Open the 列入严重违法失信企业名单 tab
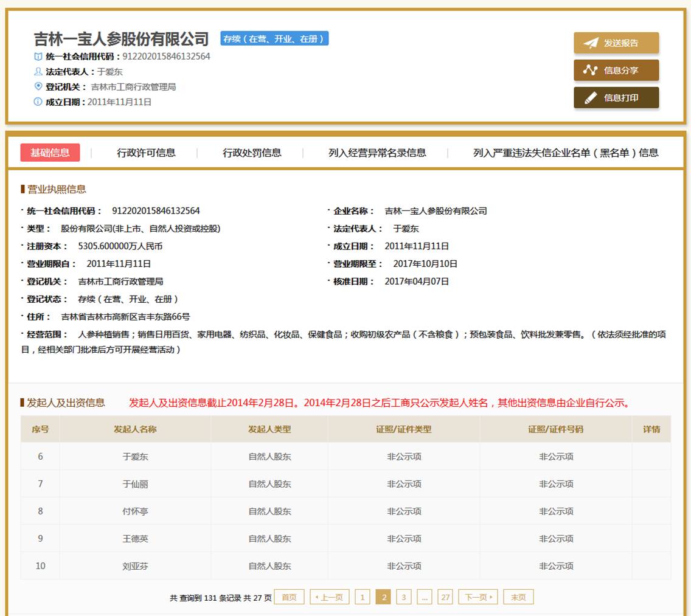 point(566,153)
